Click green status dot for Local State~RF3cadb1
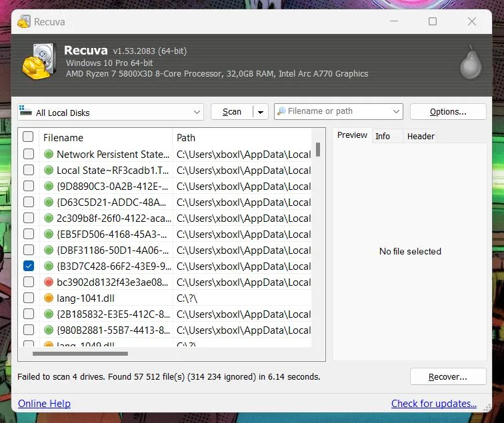504x423 pixels. 49,171
